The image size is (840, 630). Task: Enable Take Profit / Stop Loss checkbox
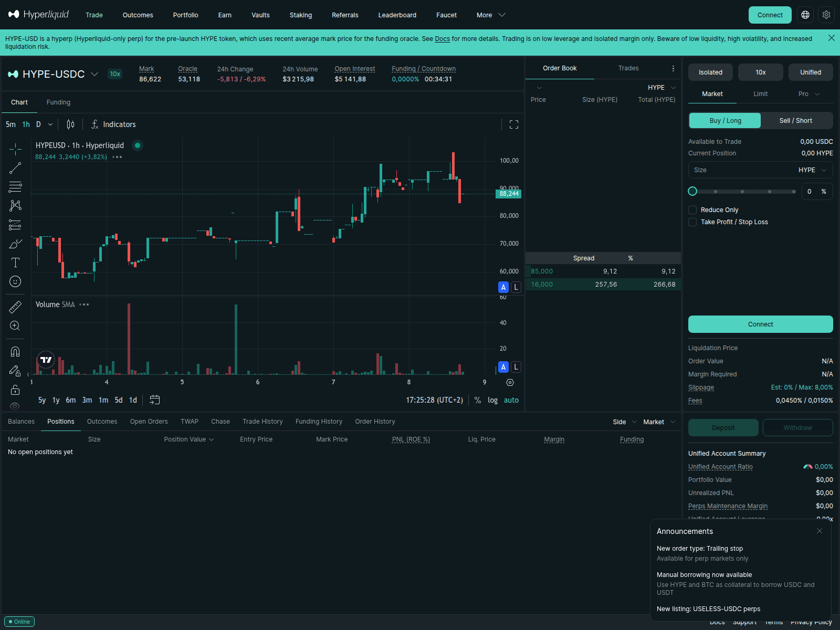(x=692, y=222)
